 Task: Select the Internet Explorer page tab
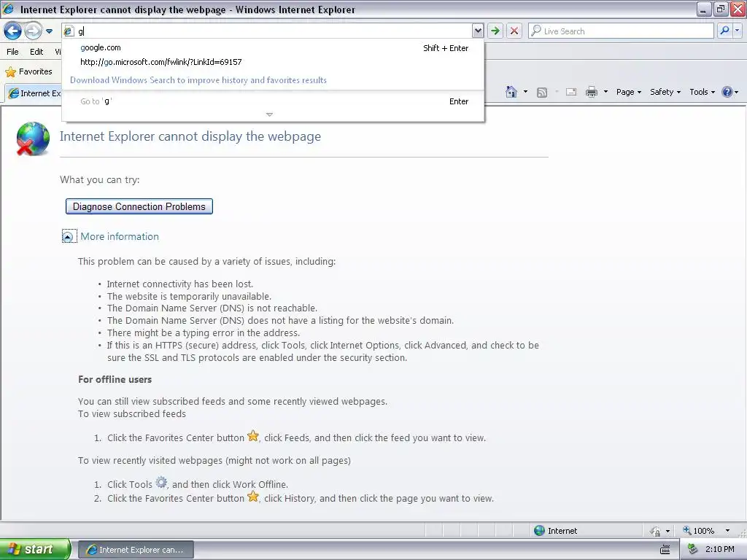click(34, 93)
